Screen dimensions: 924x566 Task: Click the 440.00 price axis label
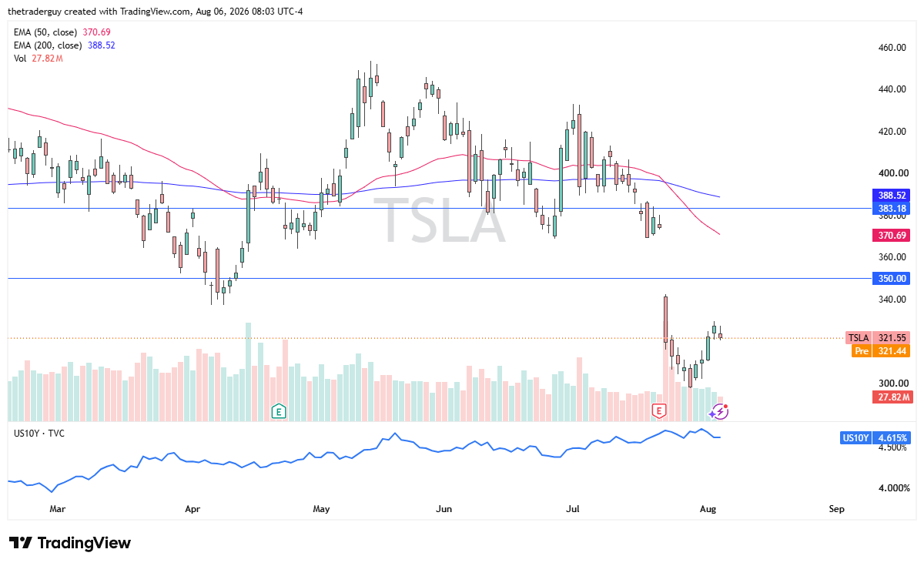pyautogui.click(x=892, y=89)
